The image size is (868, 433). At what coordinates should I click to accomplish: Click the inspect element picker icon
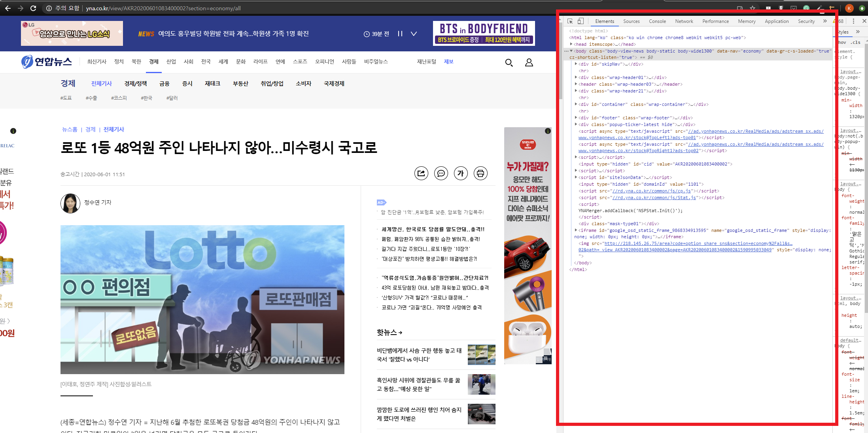(570, 21)
